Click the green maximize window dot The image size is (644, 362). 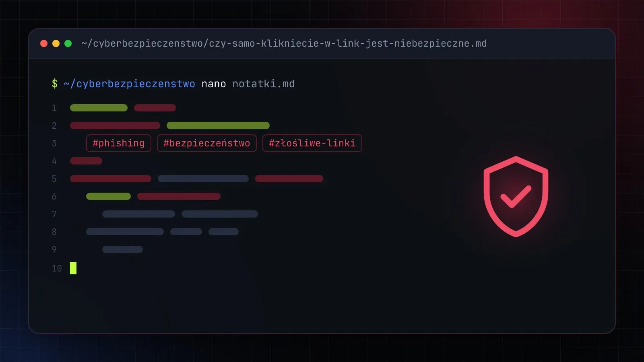pyautogui.click(x=68, y=43)
